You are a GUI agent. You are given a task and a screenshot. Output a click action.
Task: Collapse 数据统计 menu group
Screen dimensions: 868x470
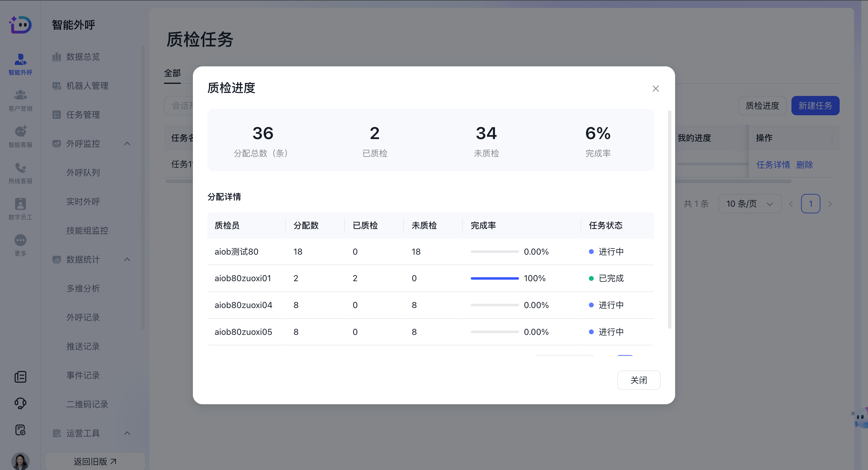tap(127, 259)
